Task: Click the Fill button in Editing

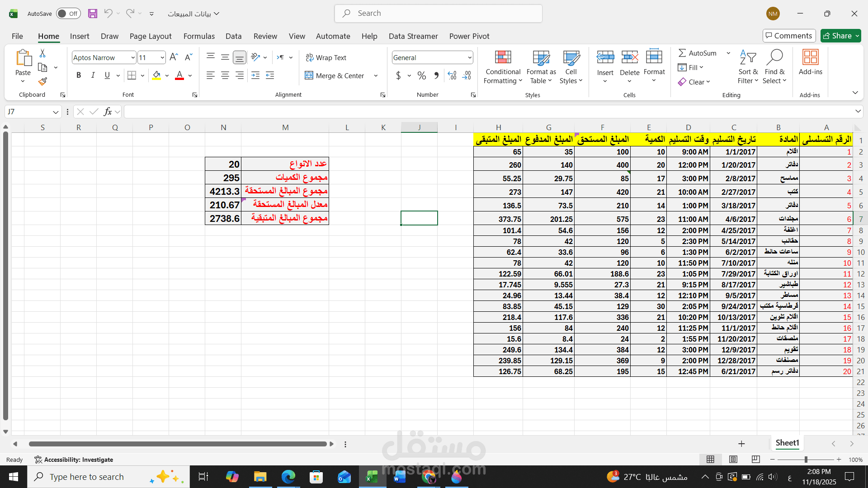Action: [691, 67]
